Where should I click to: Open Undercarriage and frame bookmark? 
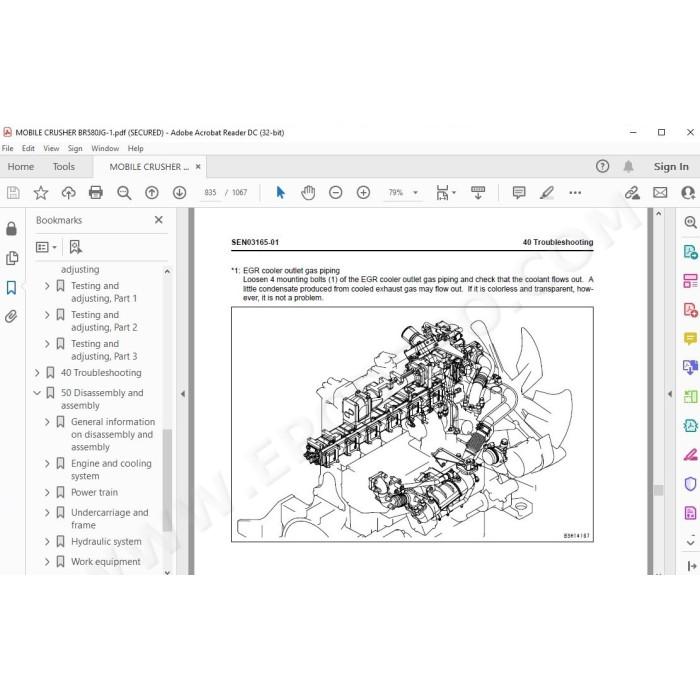click(x=109, y=519)
